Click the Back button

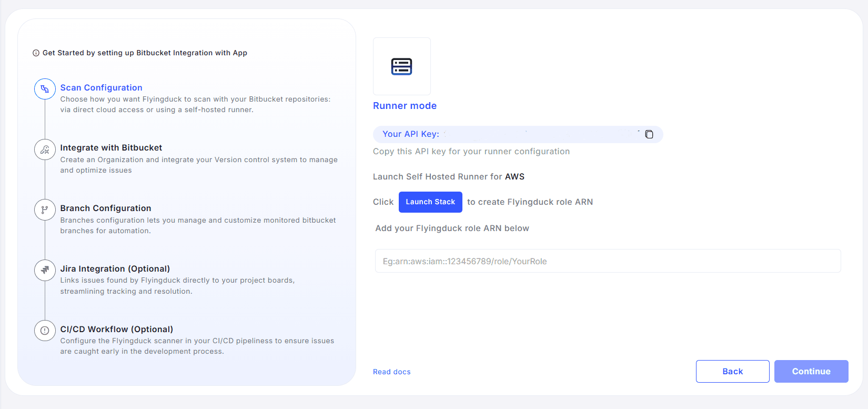tap(732, 371)
